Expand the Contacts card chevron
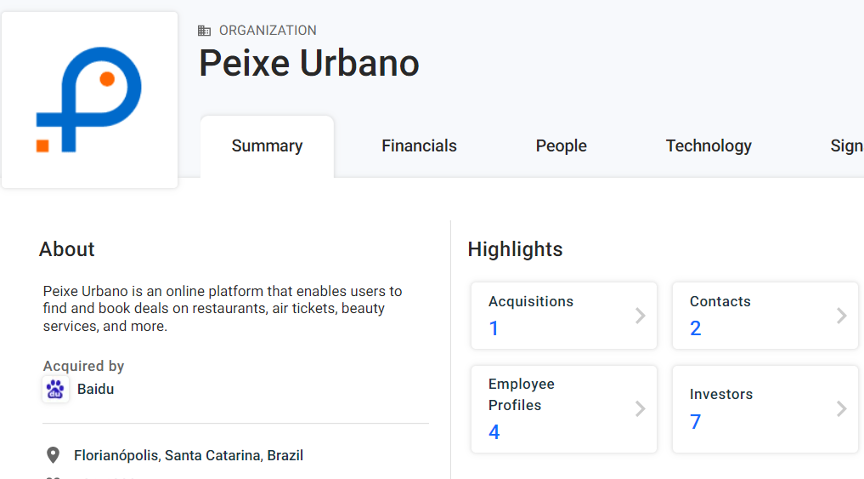The image size is (864, 479). click(841, 316)
